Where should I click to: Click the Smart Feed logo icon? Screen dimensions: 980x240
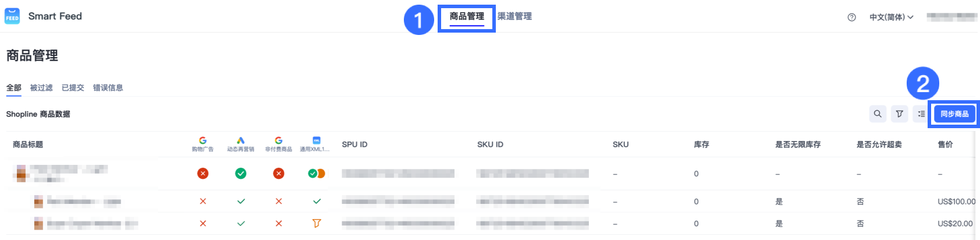pyautogui.click(x=12, y=16)
